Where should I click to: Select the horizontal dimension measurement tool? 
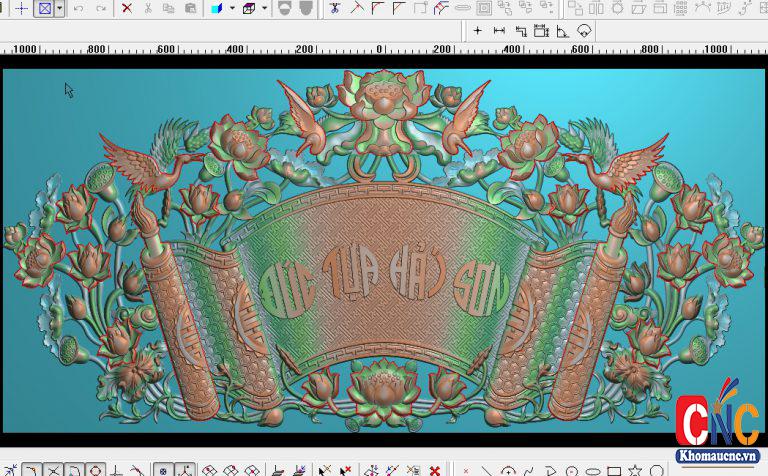(x=499, y=31)
